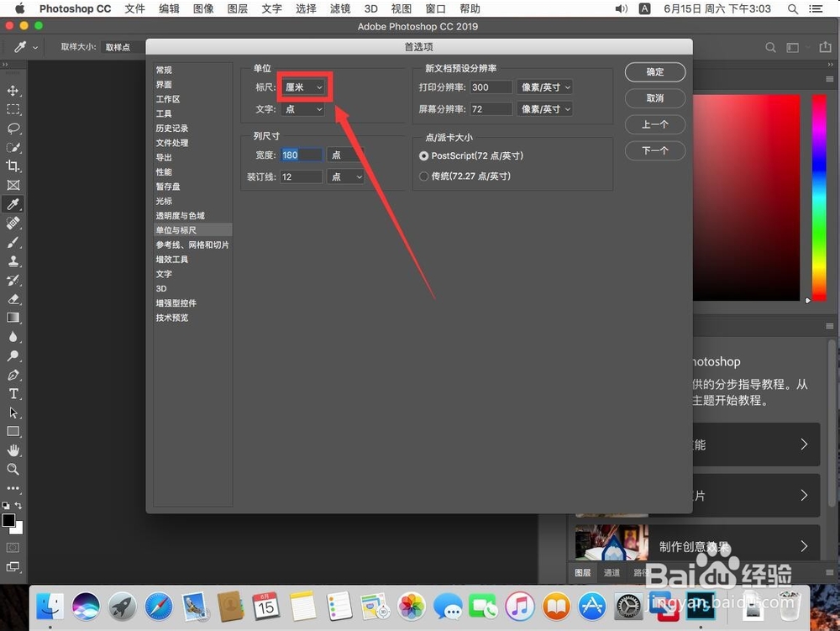Open Spotlight search in menu bar
The height and width of the screenshot is (631, 840).
(793, 8)
